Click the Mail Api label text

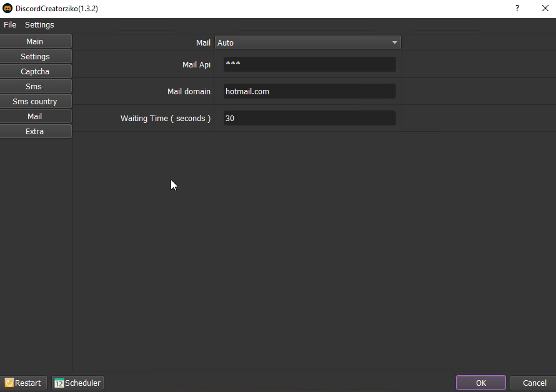coord(196,64)
